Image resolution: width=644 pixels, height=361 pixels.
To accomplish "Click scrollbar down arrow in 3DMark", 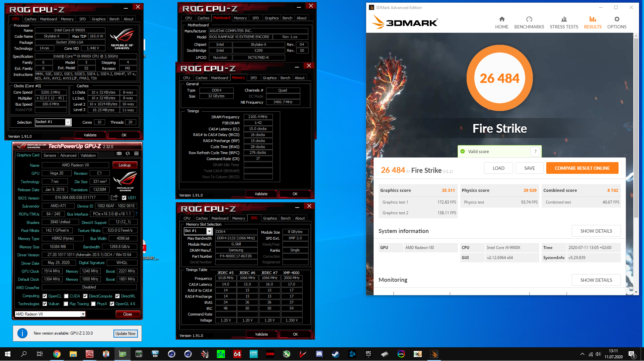I will [636, 292].
